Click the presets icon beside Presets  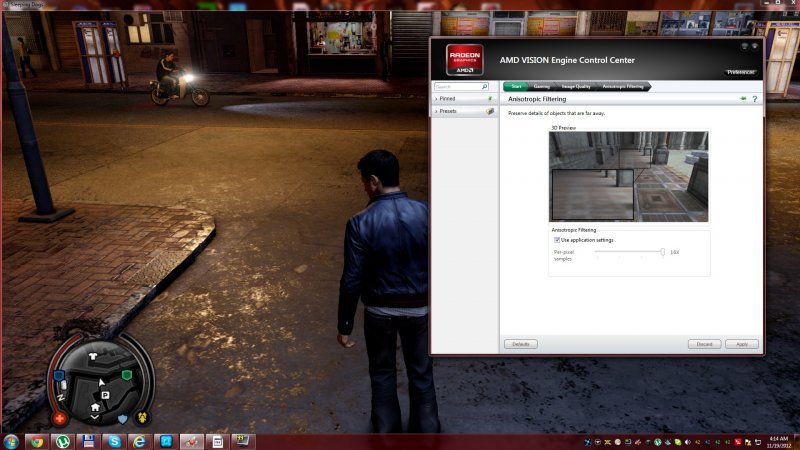click(490, 111)
